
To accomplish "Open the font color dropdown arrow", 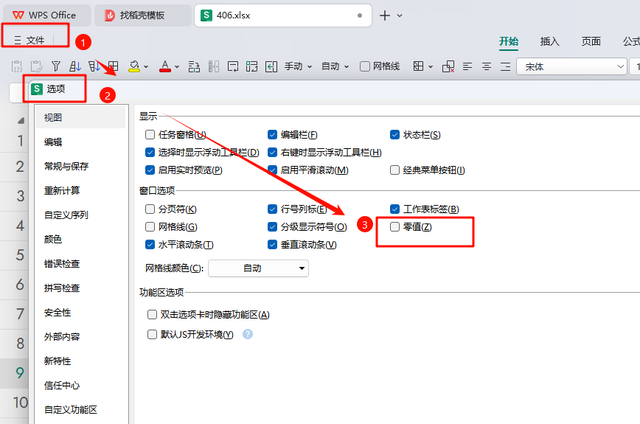I will tap(177, 67).
